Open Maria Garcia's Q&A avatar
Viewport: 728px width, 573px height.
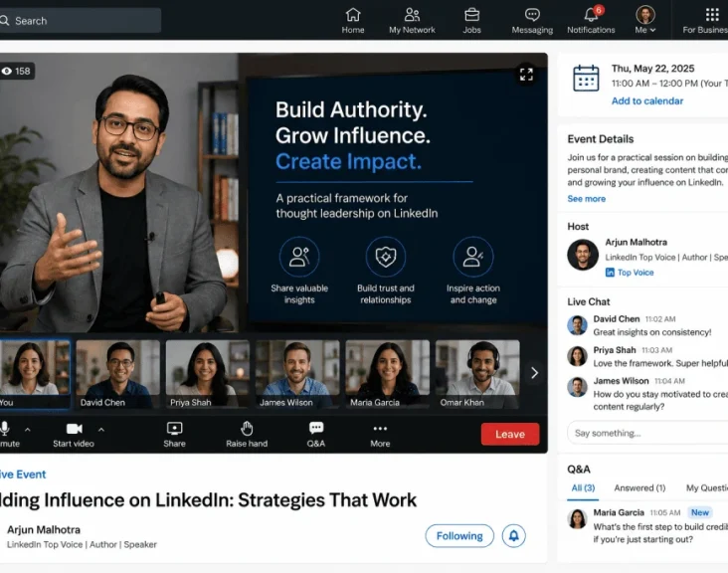[577, 518]
